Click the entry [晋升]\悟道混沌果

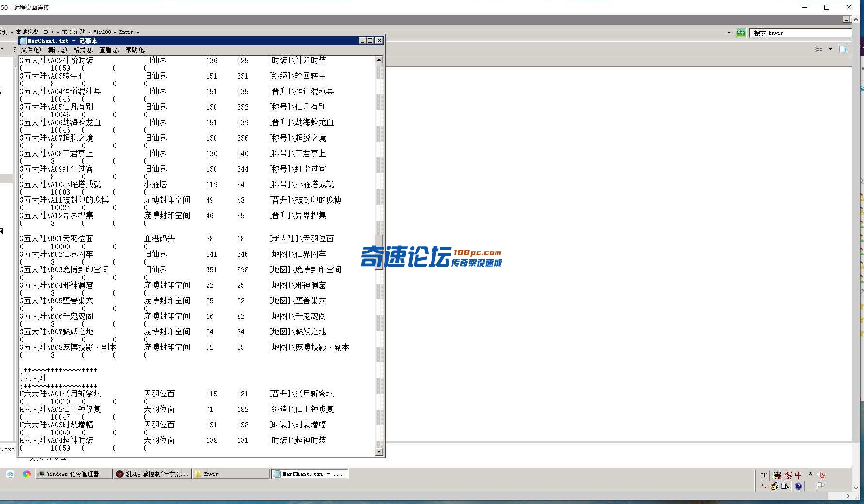(301, 92)
